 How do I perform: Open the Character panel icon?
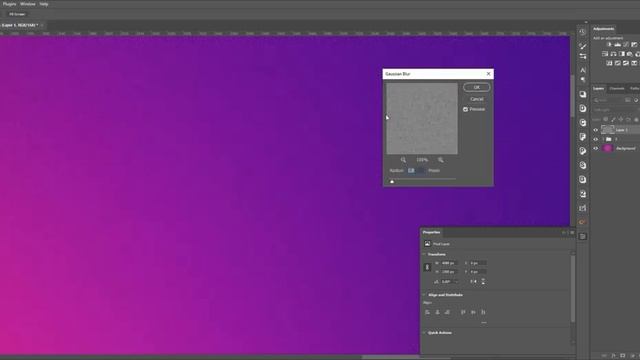(x=583, y=70)
